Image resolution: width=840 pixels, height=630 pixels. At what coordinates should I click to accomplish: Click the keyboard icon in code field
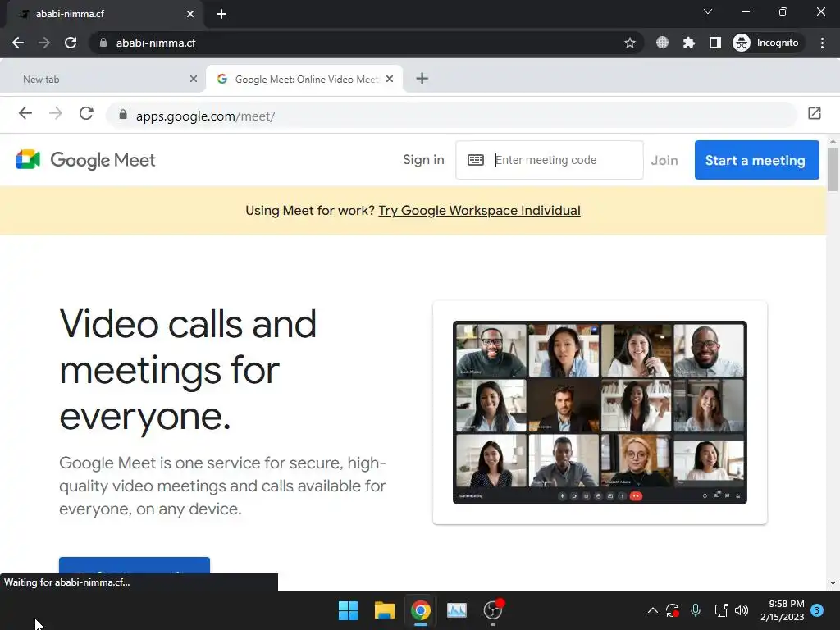point(476,160)
